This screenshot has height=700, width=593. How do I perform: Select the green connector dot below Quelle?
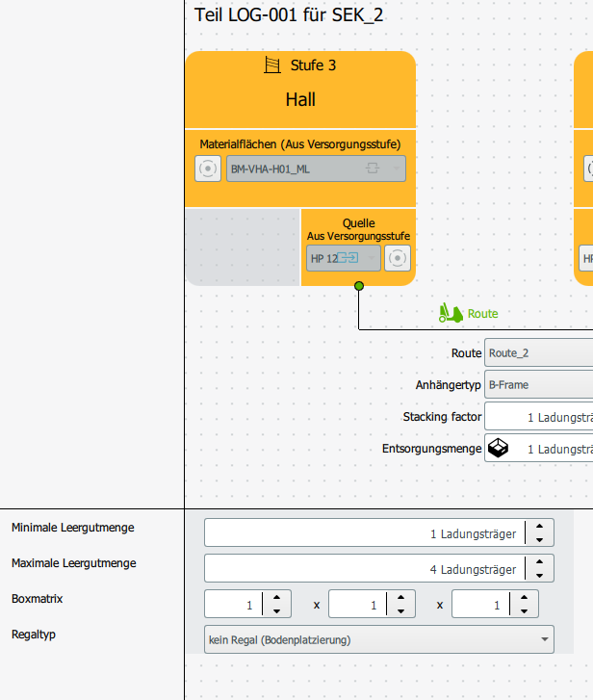[359, 286]
